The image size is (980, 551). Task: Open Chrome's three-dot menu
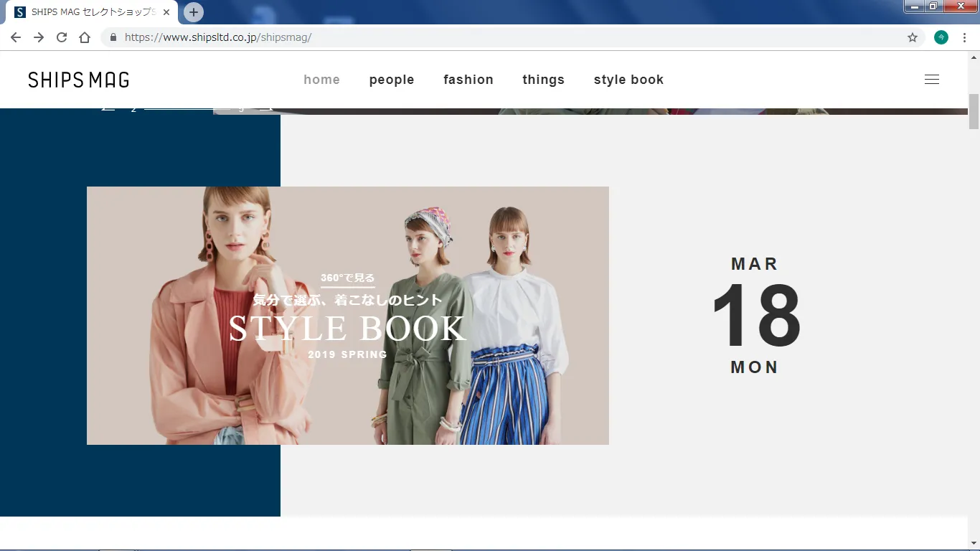[964, 37]
